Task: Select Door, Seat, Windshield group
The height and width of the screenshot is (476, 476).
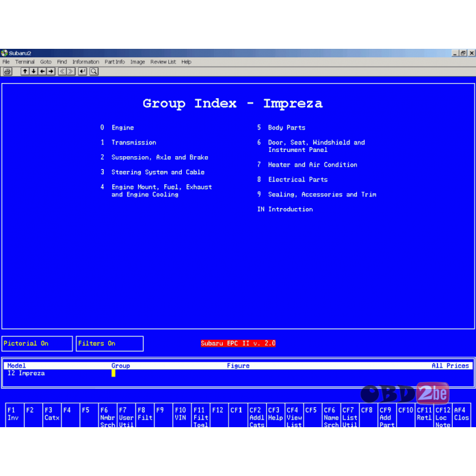Action: 311,146
